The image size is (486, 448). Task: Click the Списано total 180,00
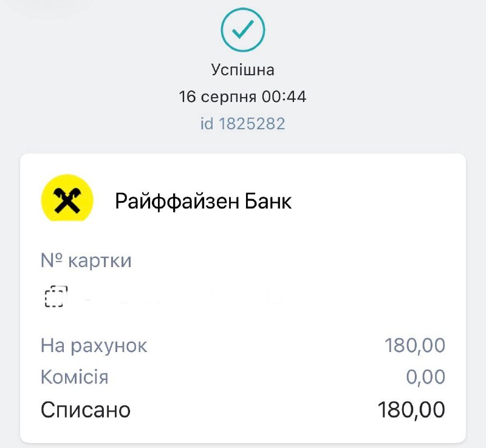click(x=411, y=410)
